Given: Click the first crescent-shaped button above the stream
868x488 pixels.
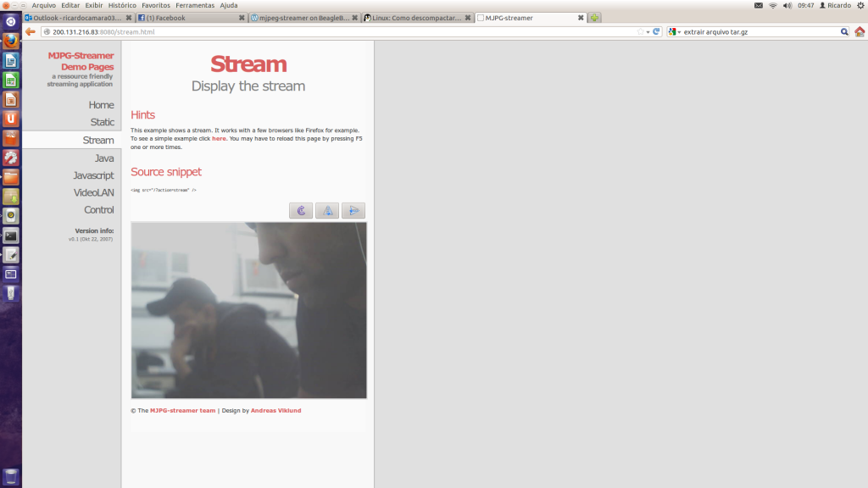Looking at the screenshot, I should click(301, 211).
